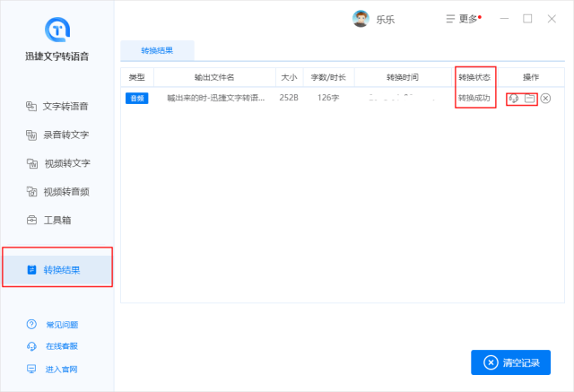Open the output folder icon in the row
This screenshot has height=392, width=574.
[530, 98]
